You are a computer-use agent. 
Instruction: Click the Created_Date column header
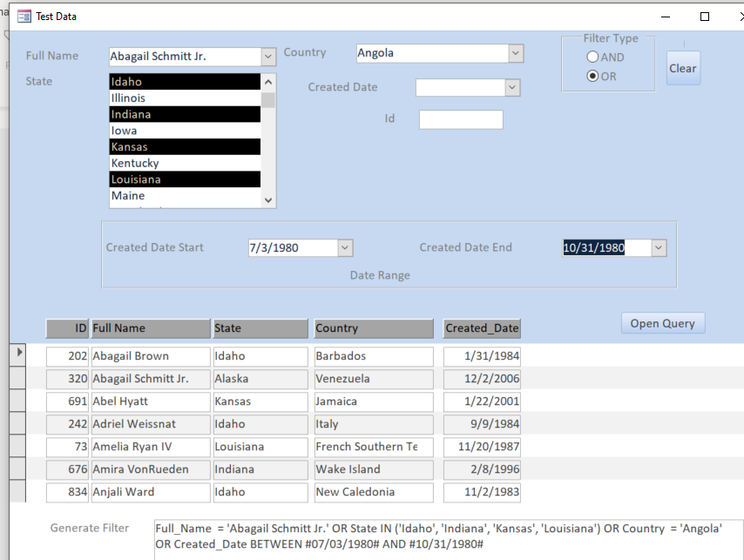point(482,328)
